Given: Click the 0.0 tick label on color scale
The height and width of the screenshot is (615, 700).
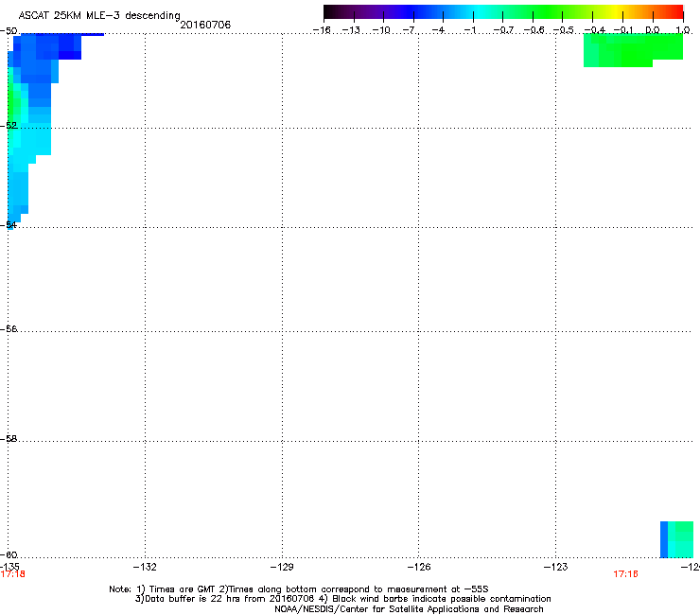Looking at the screenshot, I should pos(653,30).
